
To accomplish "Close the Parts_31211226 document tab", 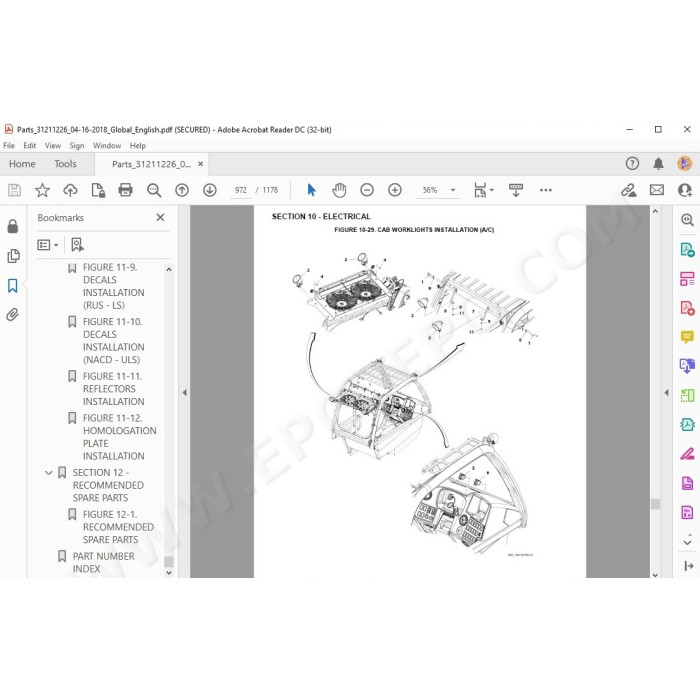I will coord(200,164).
